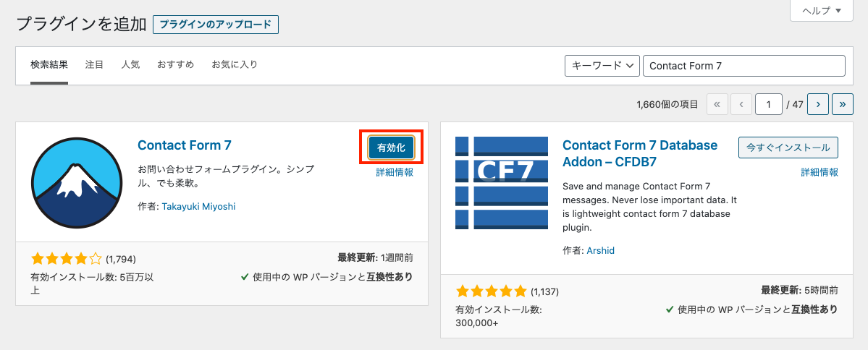Click the プラグインのアップロード button
Image resolution: width=868 pixels, height=350 pixels.
click(215, 25)
